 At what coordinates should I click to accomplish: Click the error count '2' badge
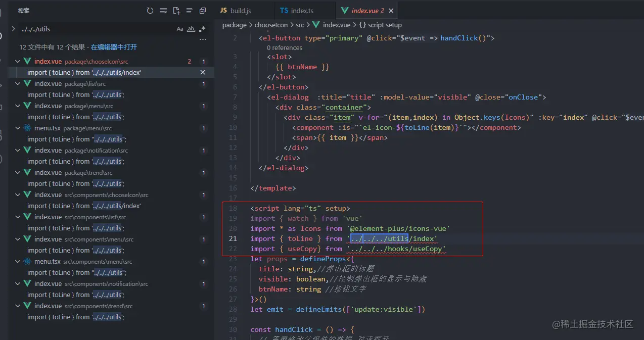click(190, 62)
